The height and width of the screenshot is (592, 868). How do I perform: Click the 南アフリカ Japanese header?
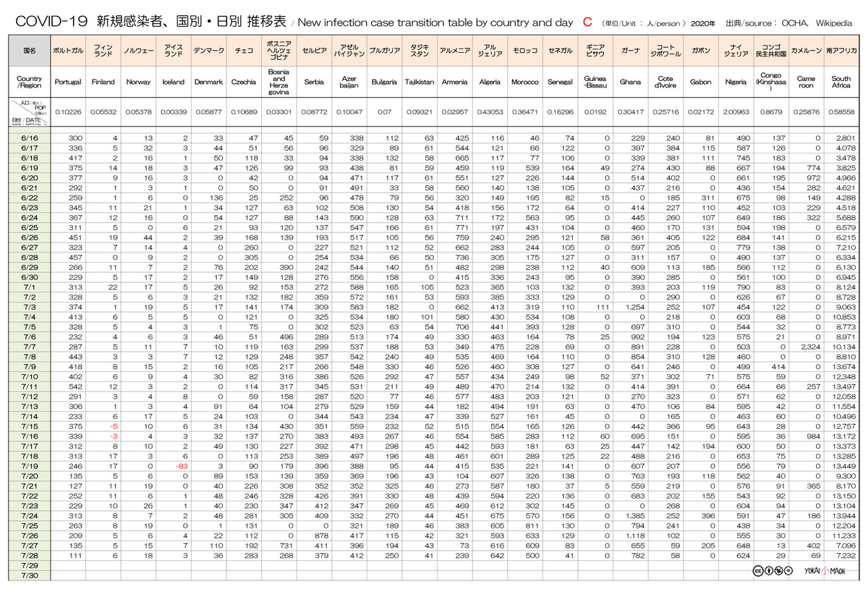click(841, 51)
